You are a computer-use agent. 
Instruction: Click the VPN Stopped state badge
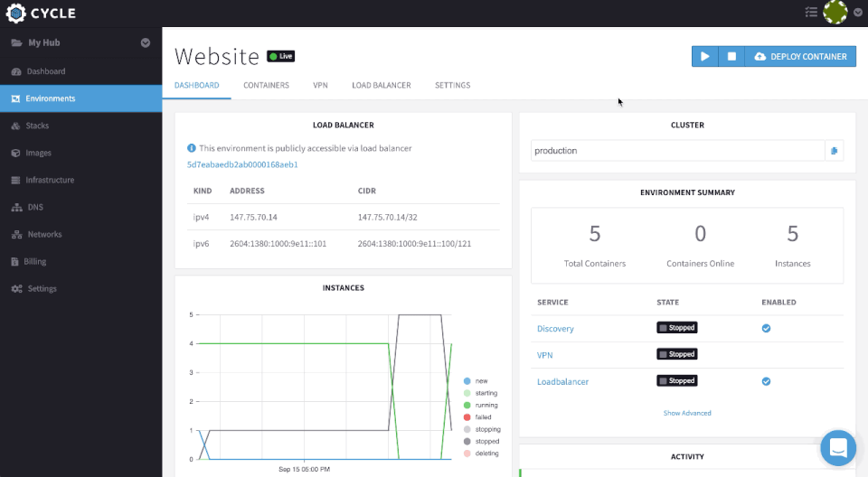tap(677, 354)
